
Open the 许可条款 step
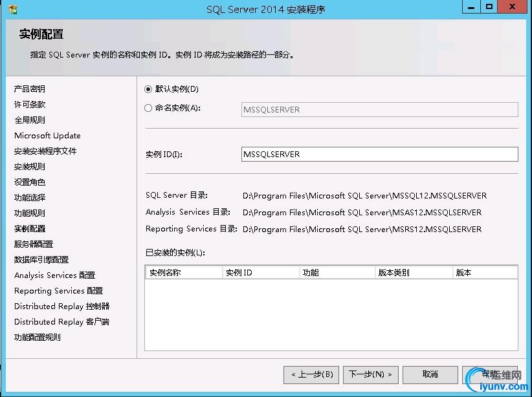[30, 104]
